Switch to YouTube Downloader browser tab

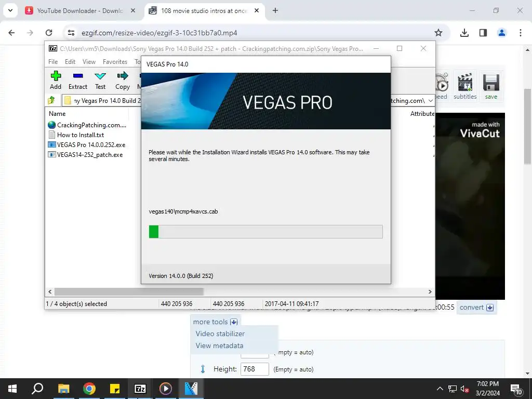[x=79, y=10]
